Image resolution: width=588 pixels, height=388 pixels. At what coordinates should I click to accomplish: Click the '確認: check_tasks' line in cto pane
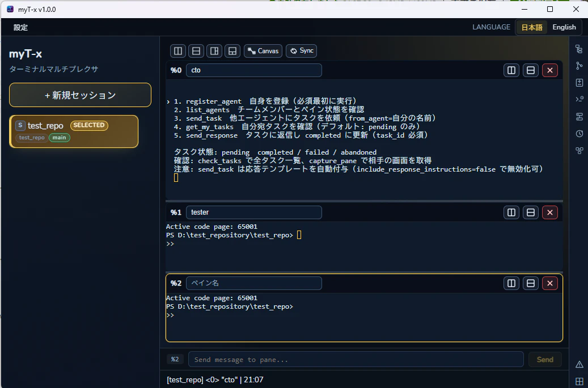point(303,161)
